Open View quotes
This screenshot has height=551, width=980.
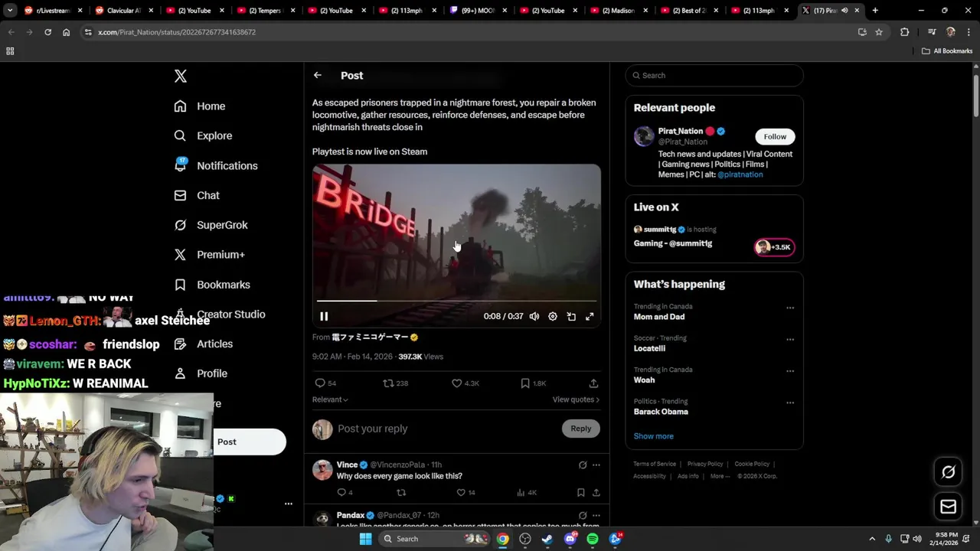click(x=576, y=399)
